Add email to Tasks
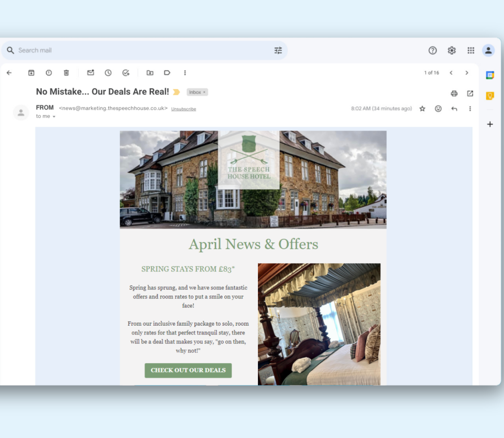Screen dimensions: 504x438 click(126, 73)
